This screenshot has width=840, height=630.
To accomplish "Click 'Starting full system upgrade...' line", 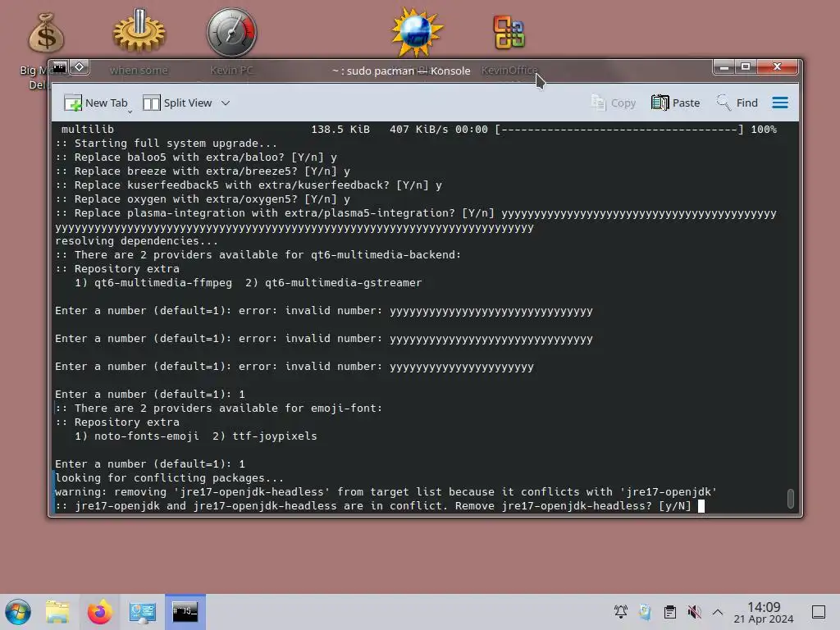I will pyautogui.click(x=166, y=143).
